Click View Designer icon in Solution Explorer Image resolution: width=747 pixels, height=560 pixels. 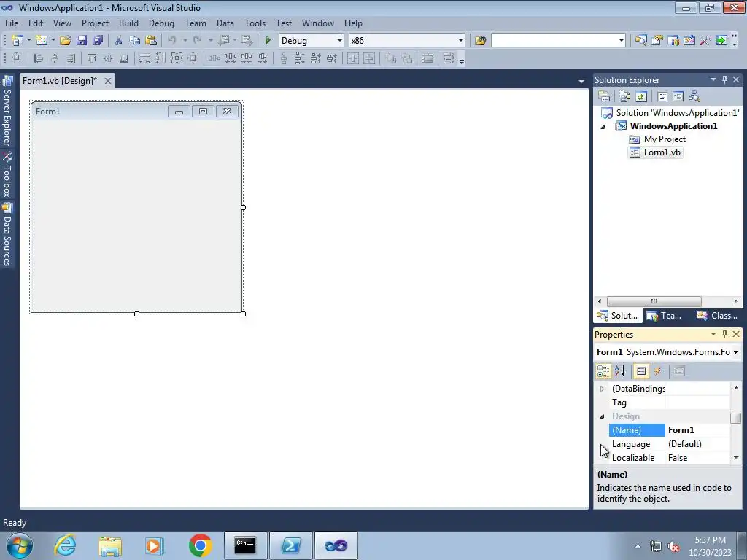(678, 97)
